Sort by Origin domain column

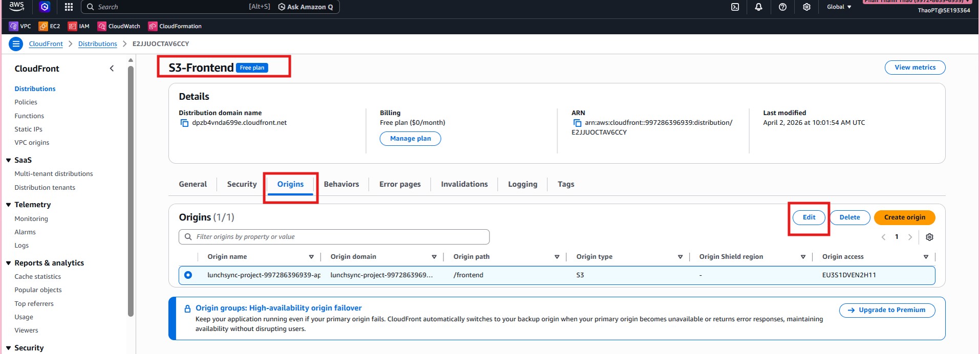[434, 257]
